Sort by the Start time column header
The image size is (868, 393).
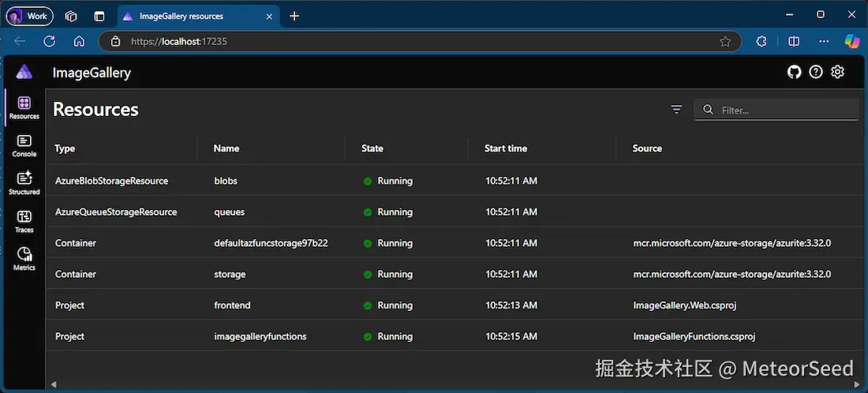[506, 148]
